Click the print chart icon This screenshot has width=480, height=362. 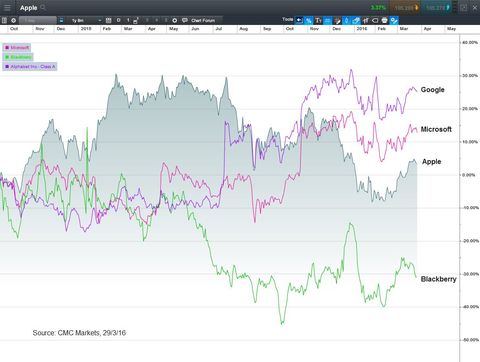[384, 21]
